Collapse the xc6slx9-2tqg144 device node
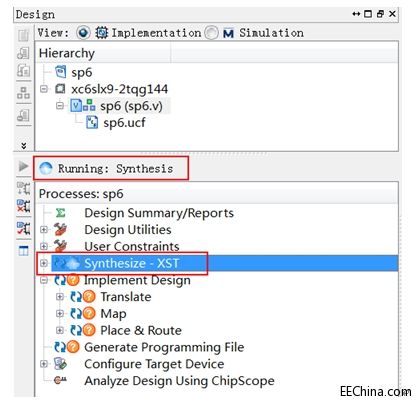The height and width of the screenshot is (405, 418). [44, 89]
